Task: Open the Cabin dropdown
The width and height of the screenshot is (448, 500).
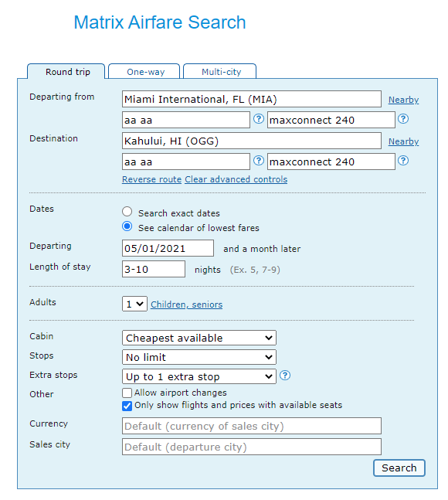Action: pos(199,338)
